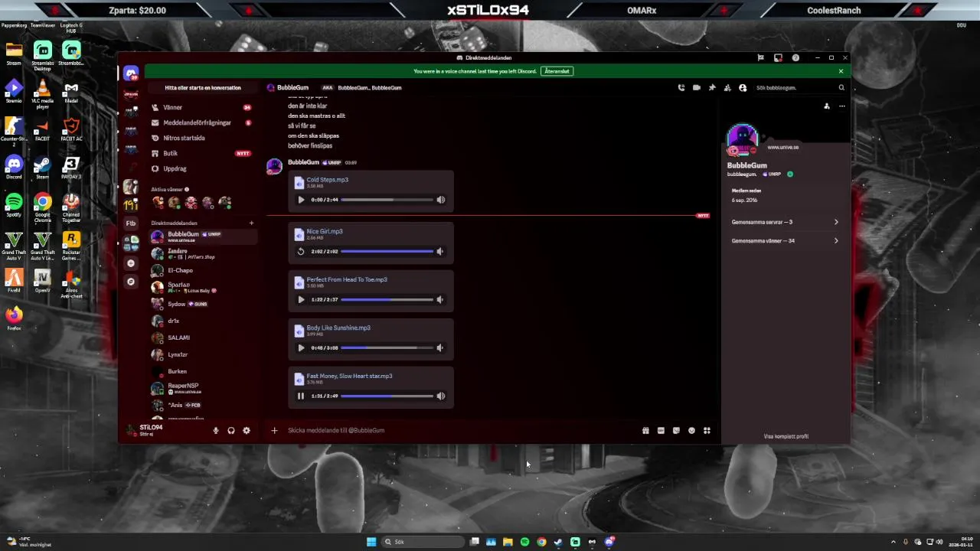
Task: Pause Fast Money, Slow Heart star.mp3
Action: (x=301, y=396)
